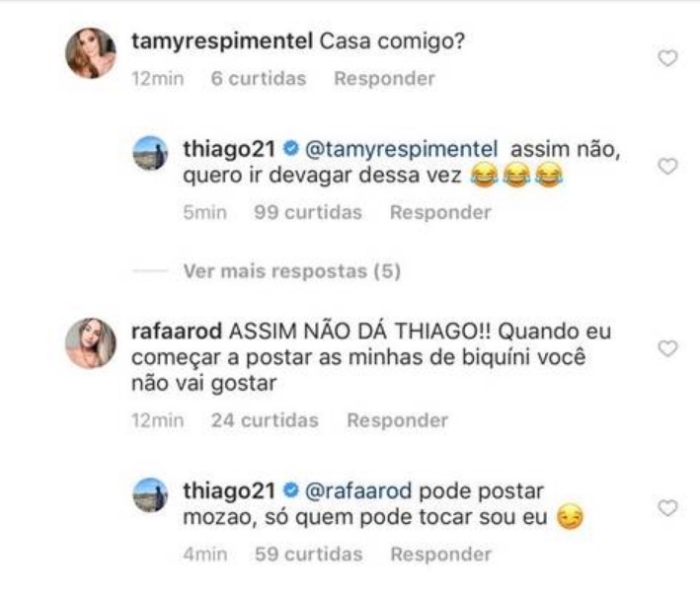View '99 curtidas' likes list
This screenshot has width=700, height=594.
tap(308, 212)
